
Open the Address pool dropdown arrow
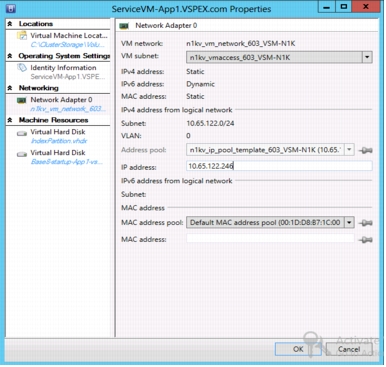tap(349, 150)
